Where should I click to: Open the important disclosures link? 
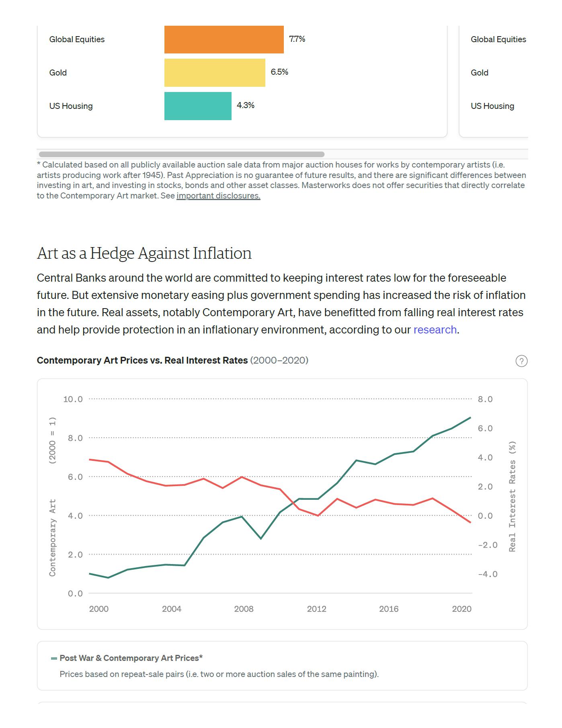click(218, 196)
